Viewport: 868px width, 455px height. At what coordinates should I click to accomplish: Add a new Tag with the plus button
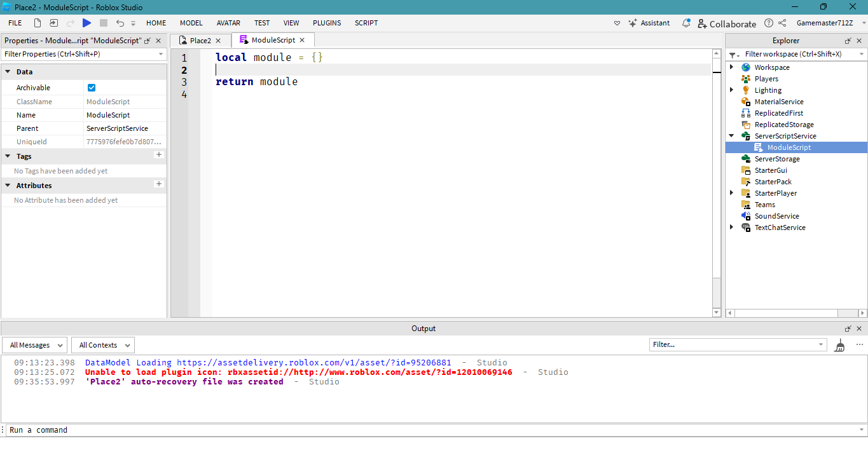pos(158,154)
